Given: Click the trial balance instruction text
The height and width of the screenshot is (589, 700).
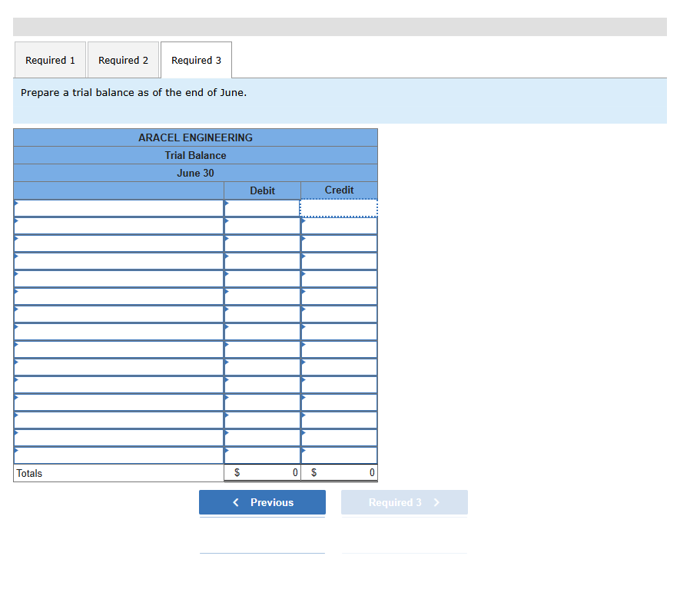Looking at the screenshot, I should (x=134, y=92).
